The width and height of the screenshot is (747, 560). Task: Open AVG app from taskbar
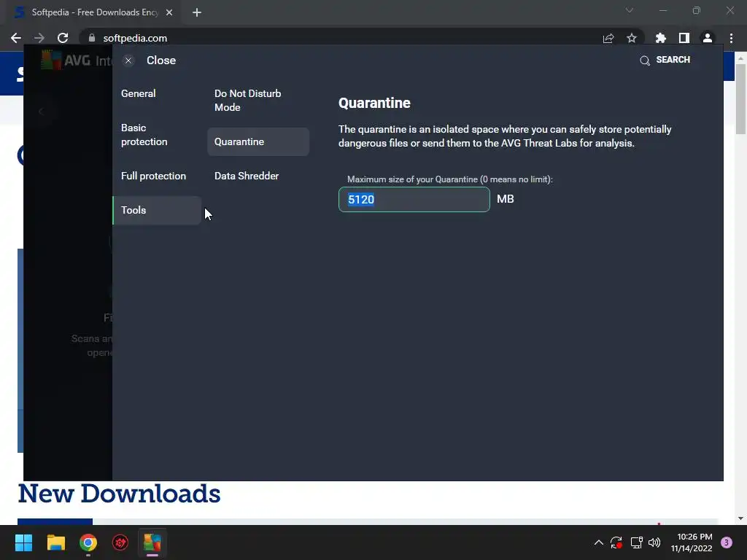[x=152, y=542]
